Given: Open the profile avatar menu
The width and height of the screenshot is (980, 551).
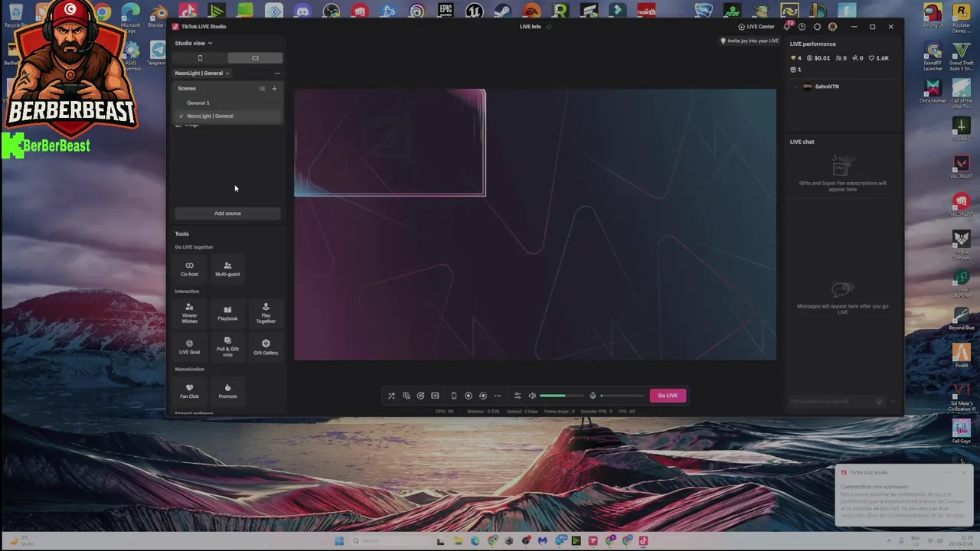Looking at the screenshot, I should pyautogui.click(x=832, y=27).
